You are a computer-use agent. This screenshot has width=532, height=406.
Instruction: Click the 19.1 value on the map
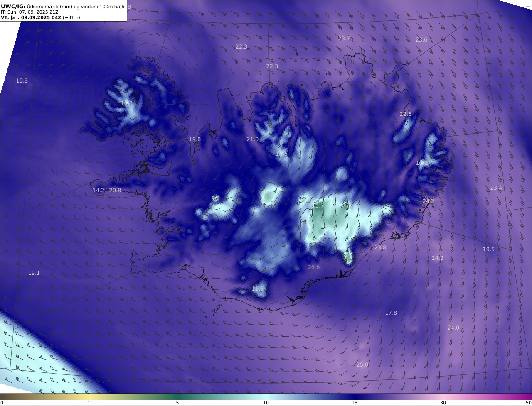click(x=34, y=273)
